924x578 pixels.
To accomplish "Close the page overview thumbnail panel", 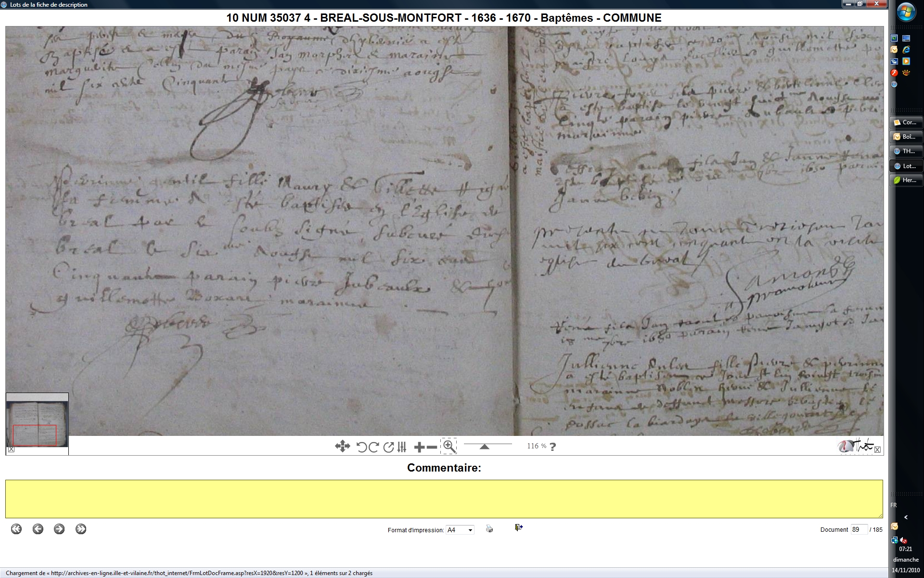I will click(12, 449).
